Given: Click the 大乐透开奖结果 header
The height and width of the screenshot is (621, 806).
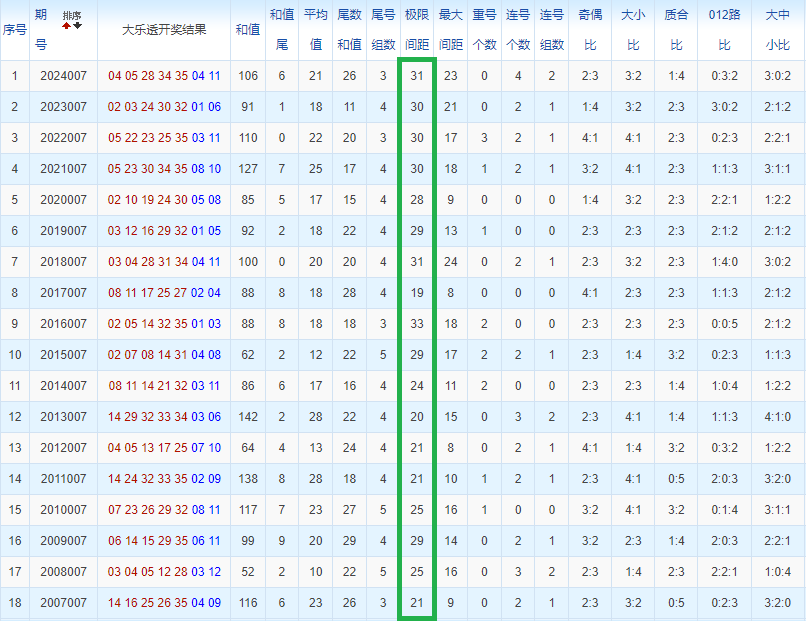Looking at the screenshot, I should (x=164, y=30).
